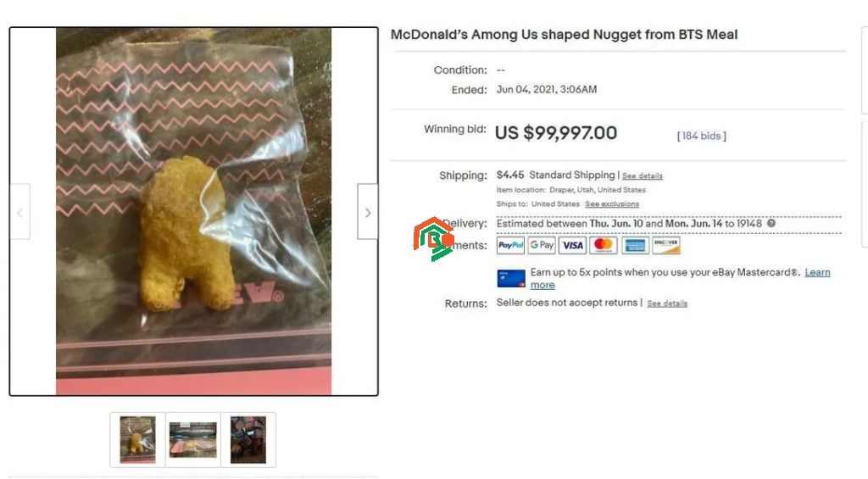Click the blue eBay Mastercard image
This screenshot has width=868, height=479.
[x=511, y=278]
